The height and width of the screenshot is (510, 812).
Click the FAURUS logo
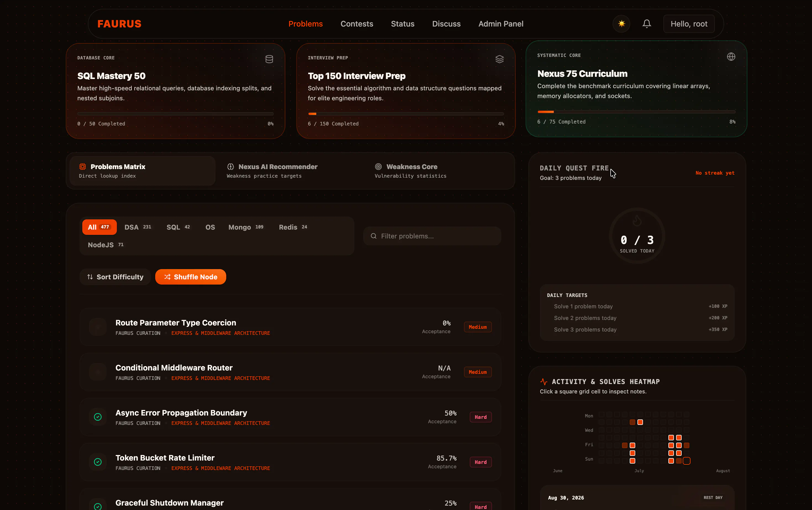click(119, 24)
